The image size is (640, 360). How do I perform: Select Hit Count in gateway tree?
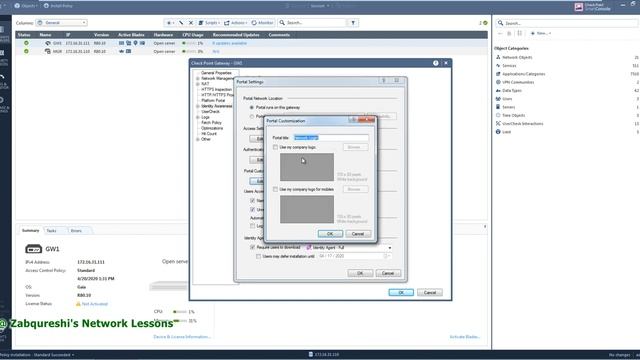click(x=209, y=133)
